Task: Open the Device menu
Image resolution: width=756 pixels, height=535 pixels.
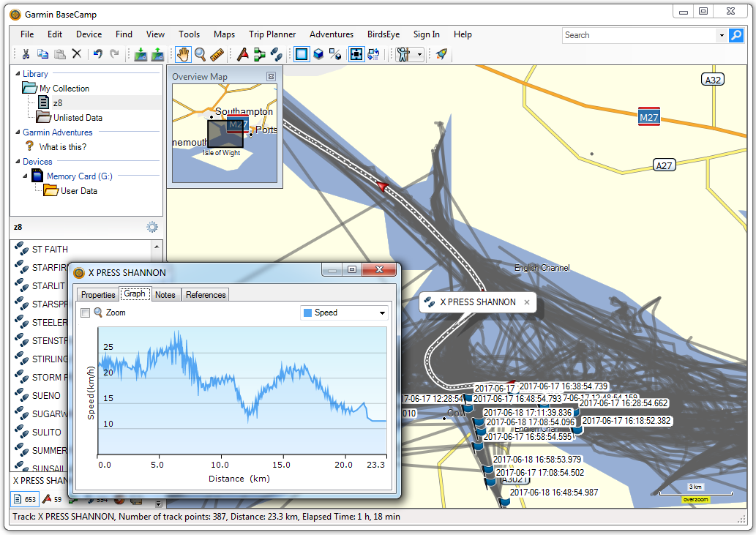Action: click(x=89, y=34)
